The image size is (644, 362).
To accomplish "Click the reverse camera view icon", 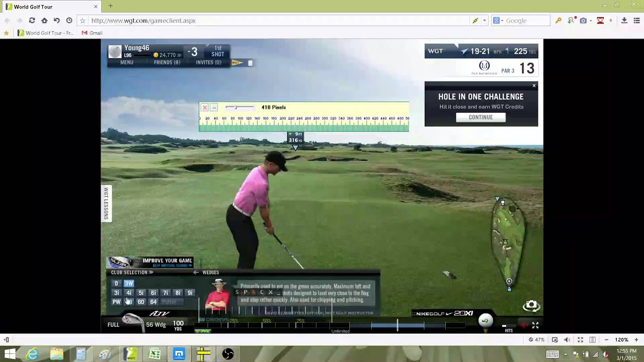I will pos(531,306).
